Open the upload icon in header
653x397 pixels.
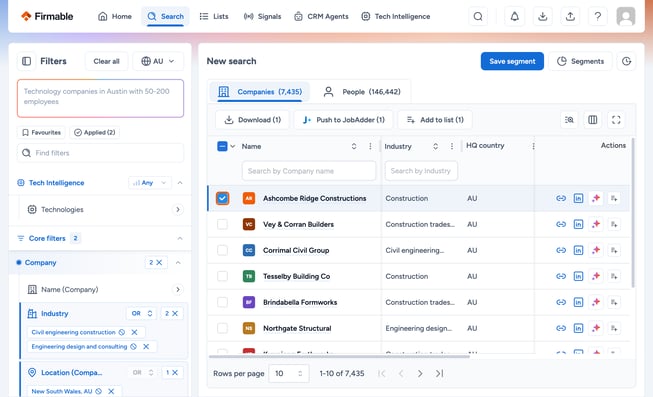point(570,16)
